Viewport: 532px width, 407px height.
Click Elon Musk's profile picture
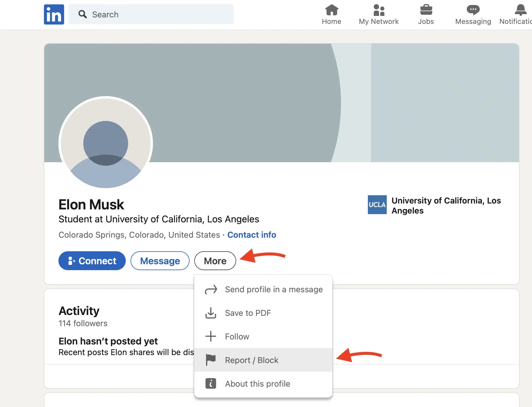coord(105,143)
